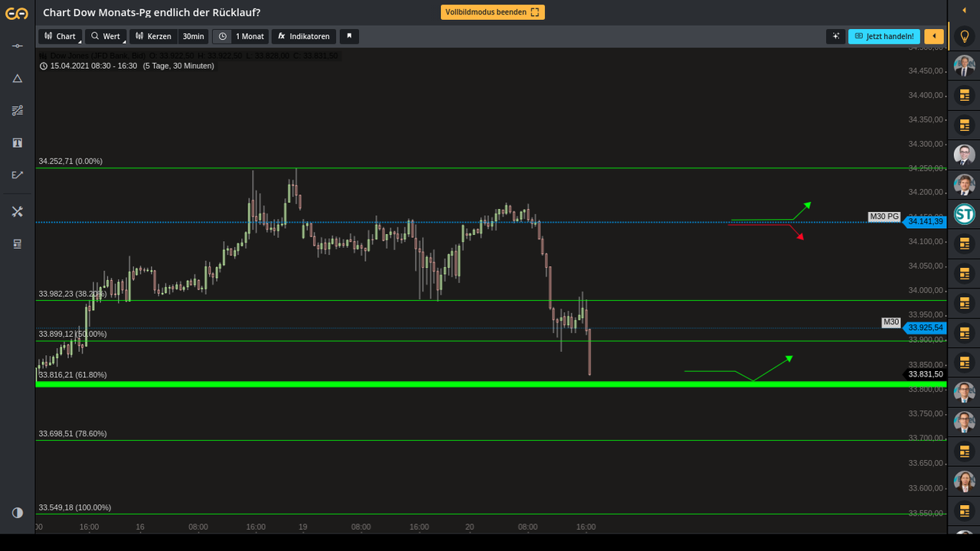Click the bookmark flag icon in toolbar

pos(349,36)
